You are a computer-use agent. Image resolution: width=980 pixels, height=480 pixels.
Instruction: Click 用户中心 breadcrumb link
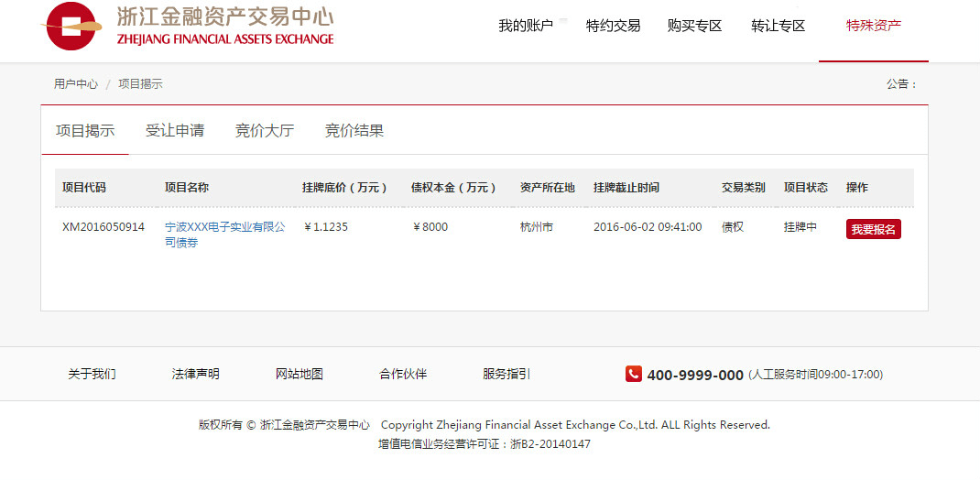coord(76,83)
